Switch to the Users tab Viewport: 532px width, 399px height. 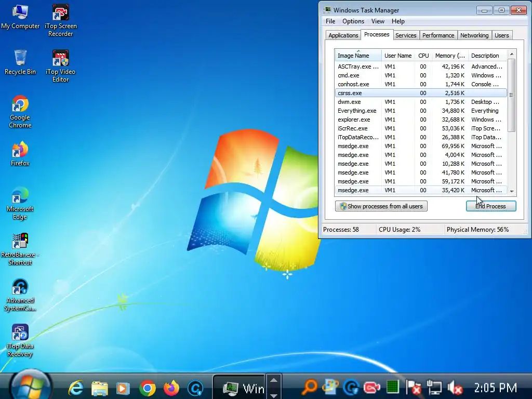point(501,35)
